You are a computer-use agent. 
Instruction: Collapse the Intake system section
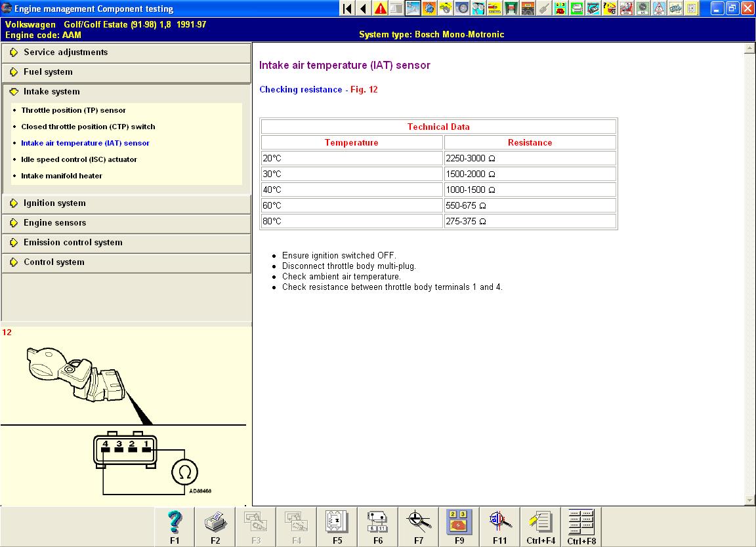tap(51, 92)
